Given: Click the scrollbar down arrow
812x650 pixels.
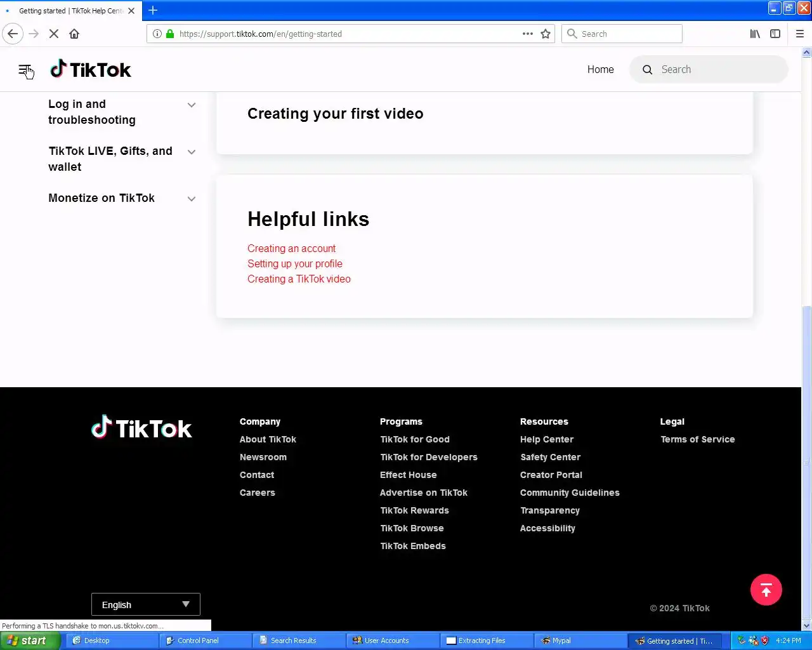Looking at the screenshot, I should click(806, 626).
